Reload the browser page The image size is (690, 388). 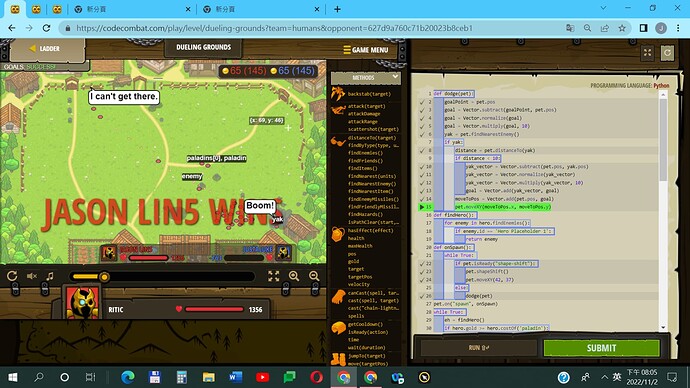coord(46,28)
